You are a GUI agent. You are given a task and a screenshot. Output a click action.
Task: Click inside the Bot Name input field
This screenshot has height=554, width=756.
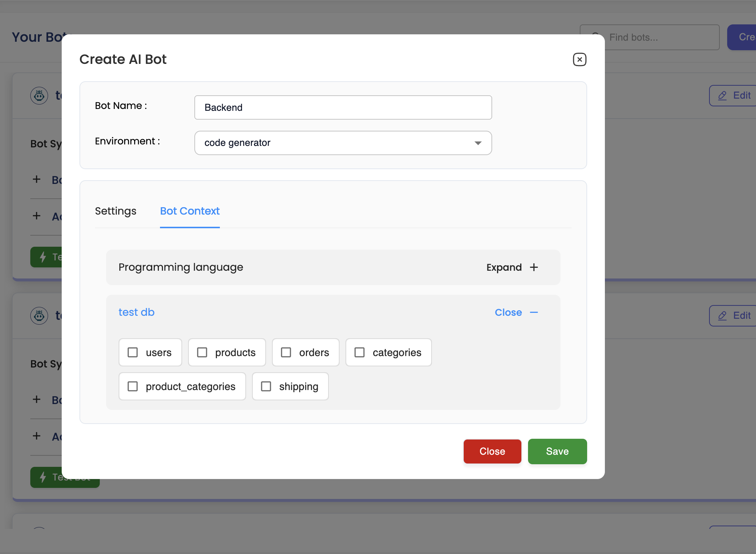click(343, 107)
